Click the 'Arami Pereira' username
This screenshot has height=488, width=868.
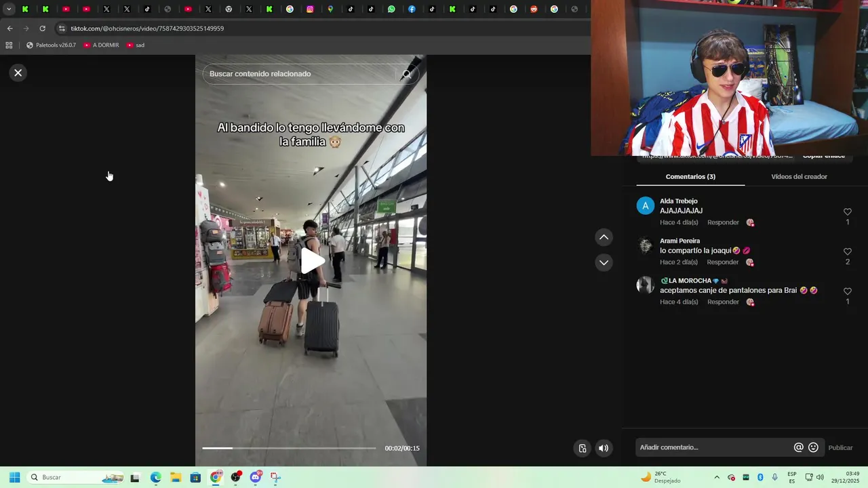pyautogui.click(x=680, y=241)
